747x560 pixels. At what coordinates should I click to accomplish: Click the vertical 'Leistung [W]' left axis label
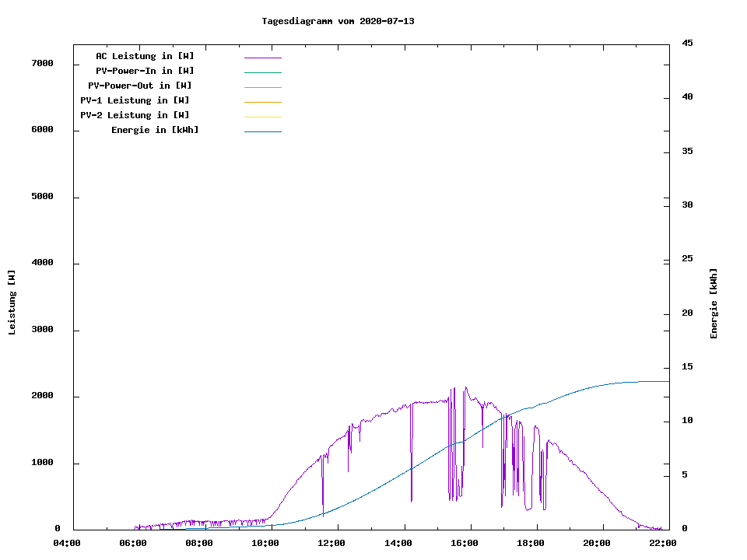point(12,303)
